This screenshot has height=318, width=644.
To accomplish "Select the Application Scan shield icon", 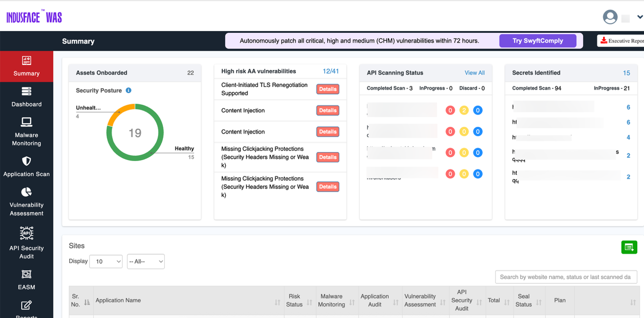I will click(27, 161).
